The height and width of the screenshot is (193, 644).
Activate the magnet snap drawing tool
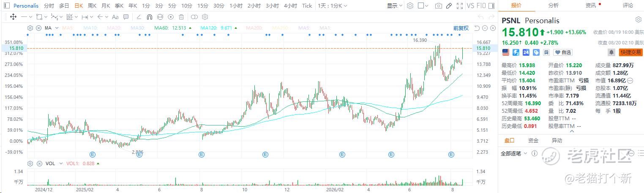(149, 17)
